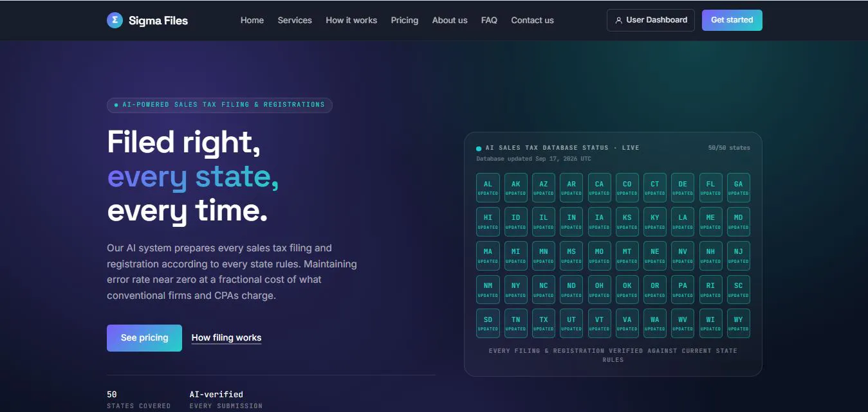Go to the Services menu item
The height and width of the screenshot is (412, 868).
[x=295, y=21]
